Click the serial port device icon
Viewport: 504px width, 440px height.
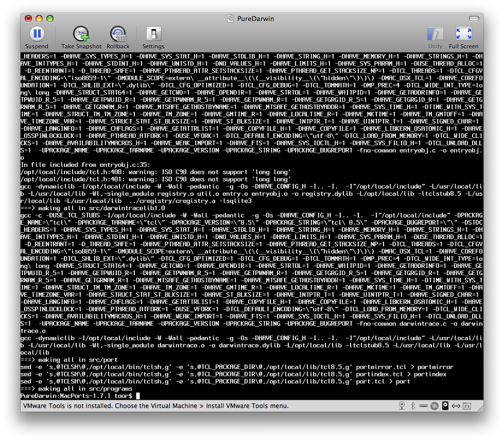coord(424,406)
